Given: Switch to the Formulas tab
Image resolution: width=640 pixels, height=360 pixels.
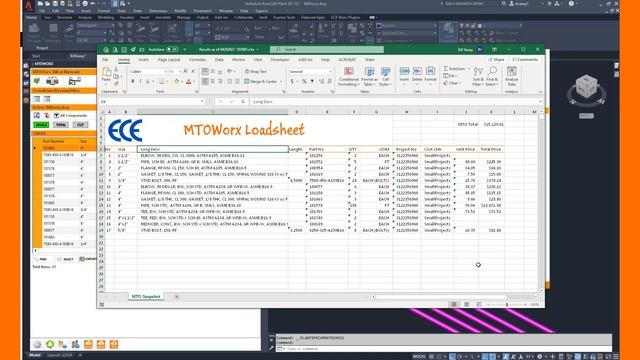Looking at the screenshot, I should tap(198, 60).
